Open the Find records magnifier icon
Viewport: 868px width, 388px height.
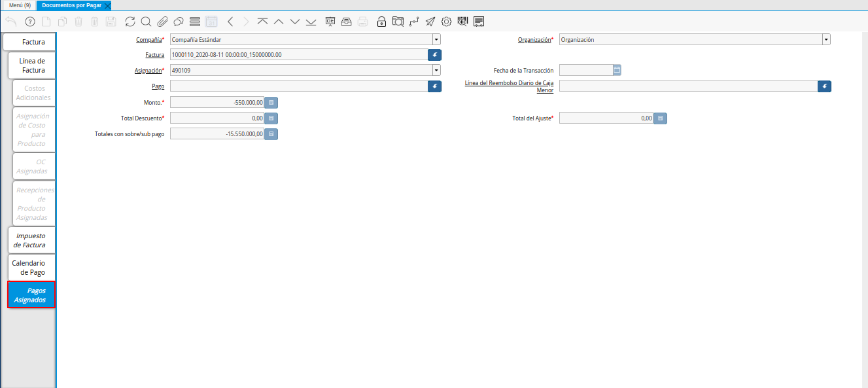point(146,22)
